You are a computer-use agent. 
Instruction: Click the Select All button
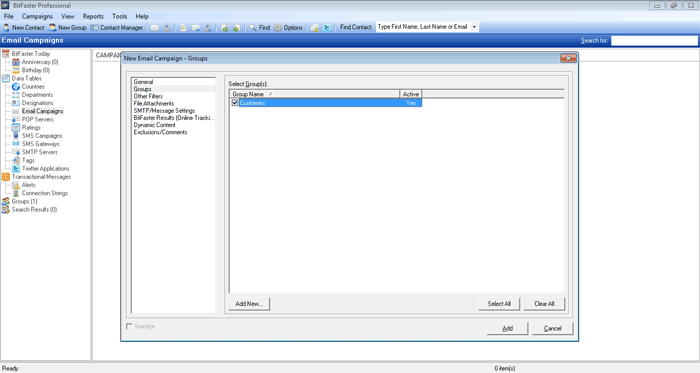499,303
